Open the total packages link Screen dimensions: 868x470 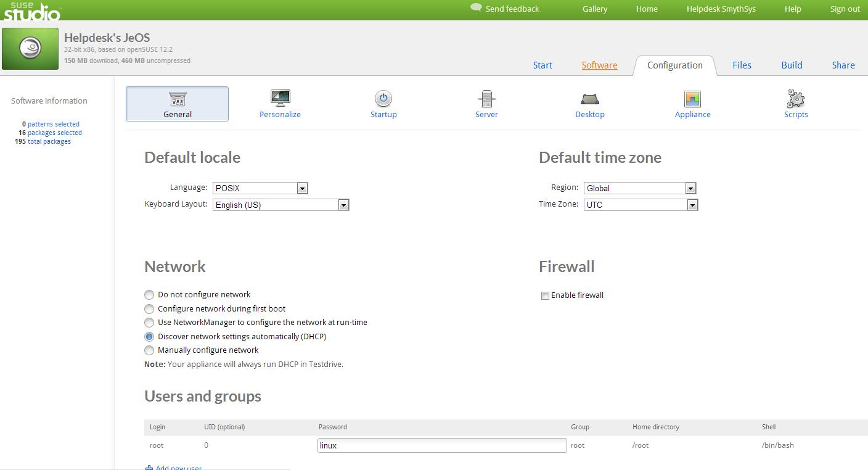[x=49, y=141]
